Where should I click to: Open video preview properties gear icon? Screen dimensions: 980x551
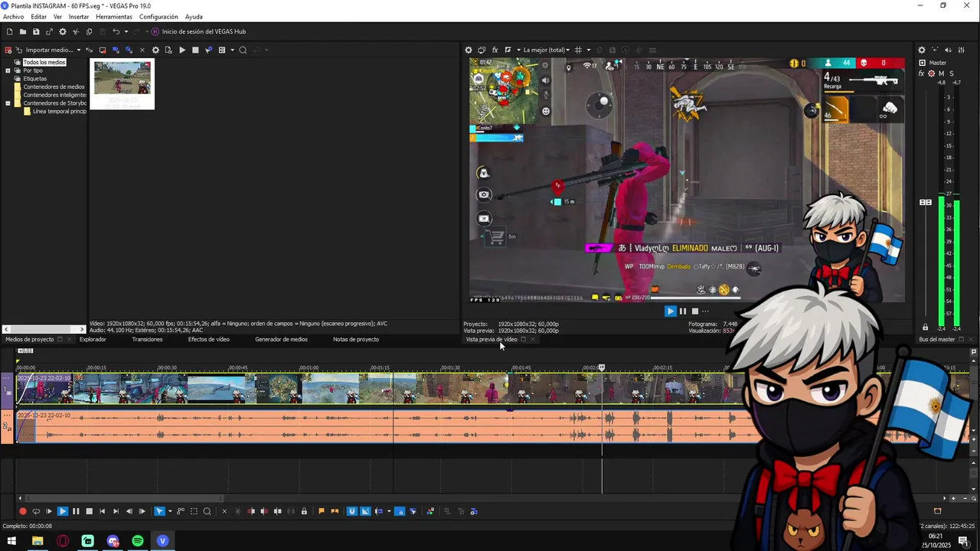click(469, 50)
